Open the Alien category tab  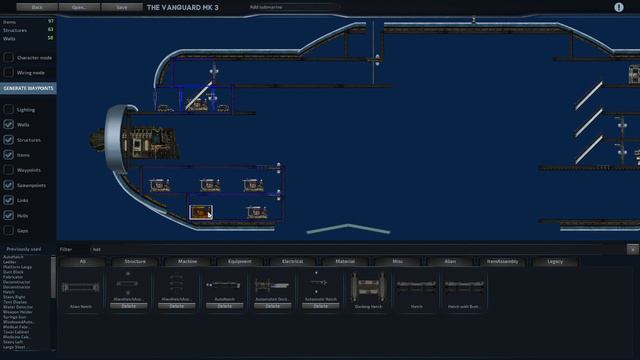point(450,261)
